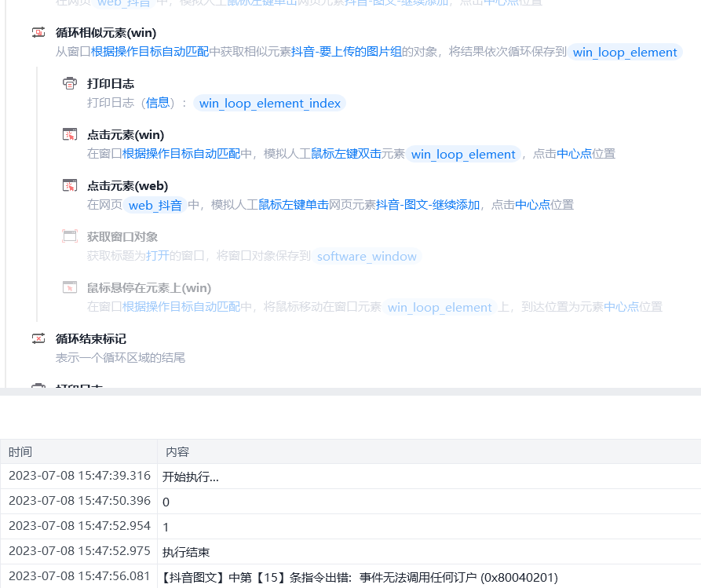Image resolution: width=701 pixels, height=588 pixels.
Task: Select the 获取窗口对象 step title
Action: tap(122, 237)
